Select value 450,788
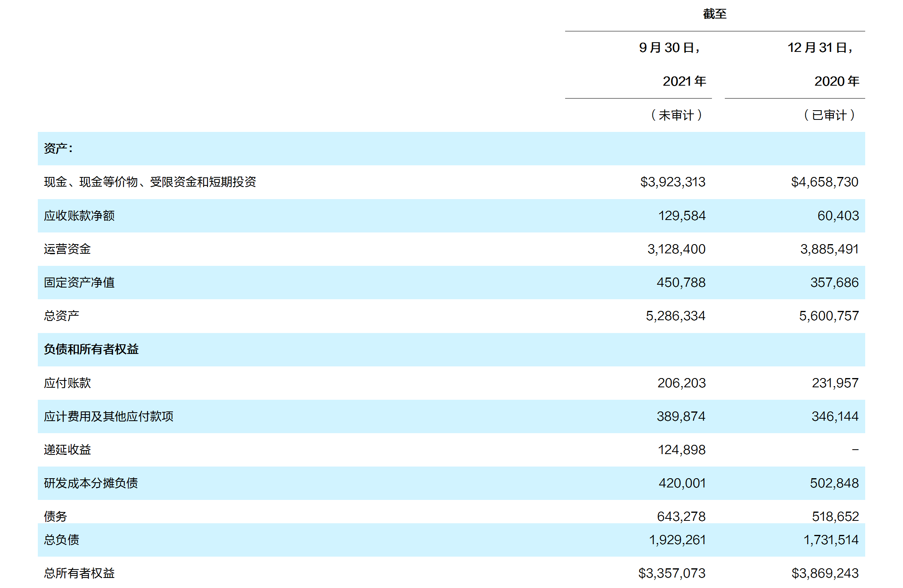Viewport: 903px width, 588px height. tap(681, 282)
